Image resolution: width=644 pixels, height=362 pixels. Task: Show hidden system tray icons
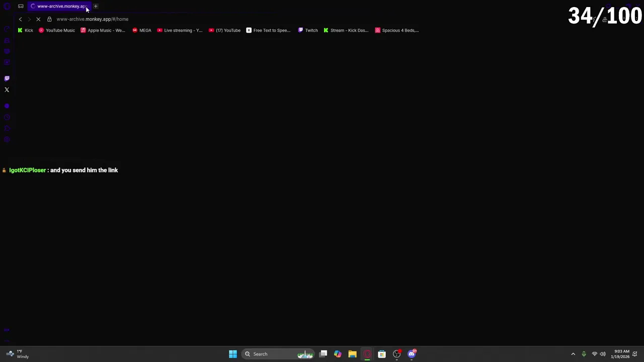coord(573,354)
